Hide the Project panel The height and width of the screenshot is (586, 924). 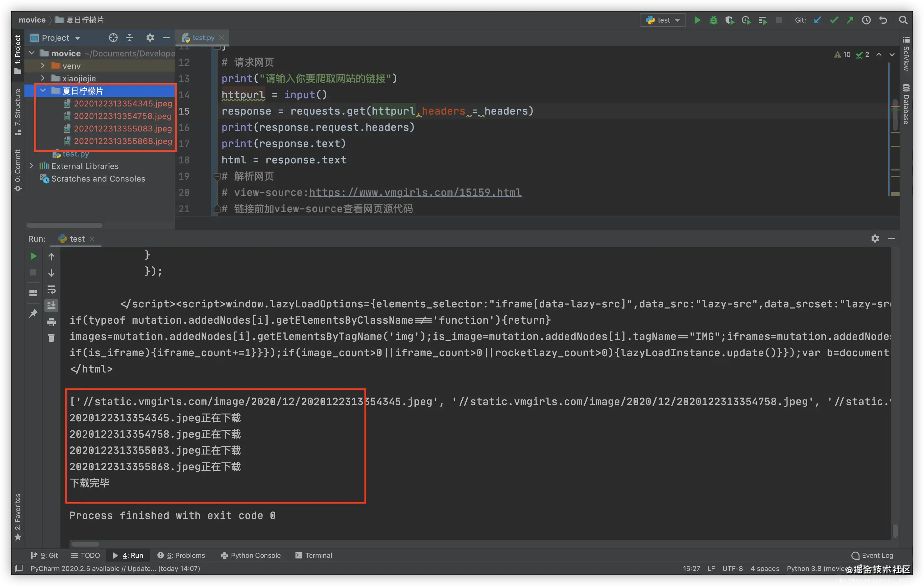pyautogui.click(x=167, y=38)
